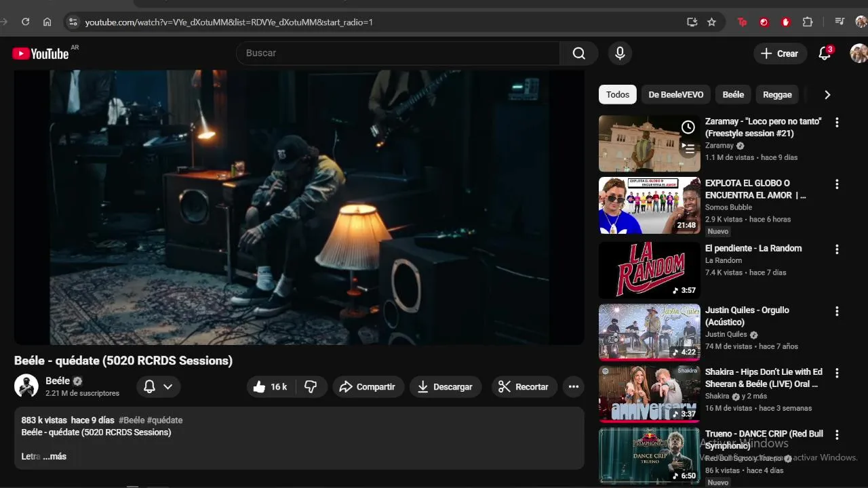The width and height of the screenshot is (868, 488).
Task: Select the Todos filter chip
Action: (x=618, y=95)
